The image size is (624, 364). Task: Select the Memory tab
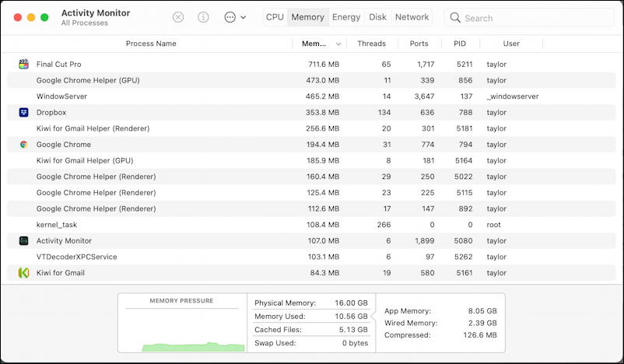pyautogui.click(x=307, y=17)
